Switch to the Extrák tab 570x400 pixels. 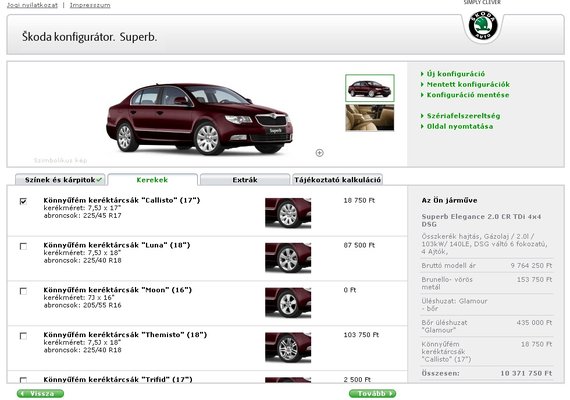245,180
